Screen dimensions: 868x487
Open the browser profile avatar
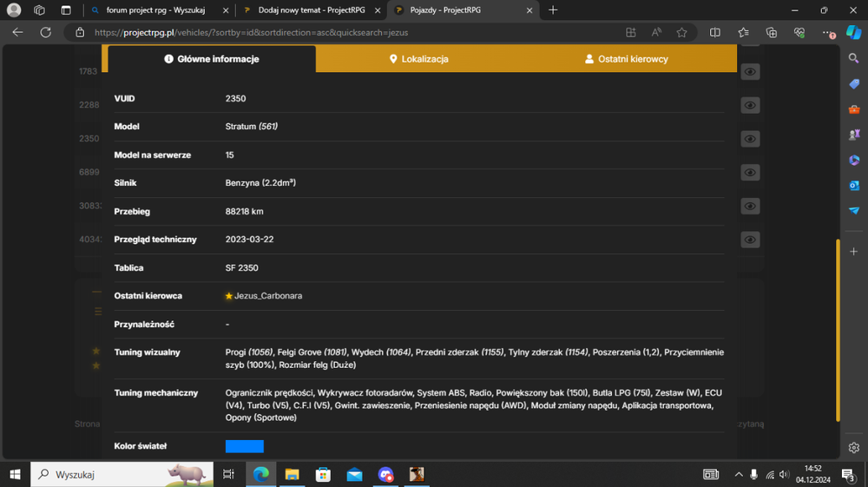click(14, 10)
